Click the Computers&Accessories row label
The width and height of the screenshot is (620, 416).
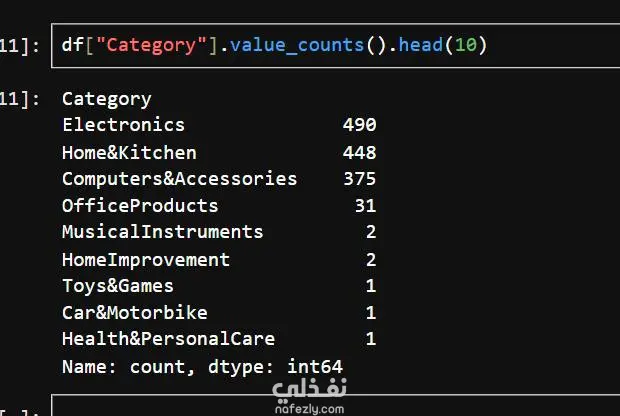click(x=179, y=179)
